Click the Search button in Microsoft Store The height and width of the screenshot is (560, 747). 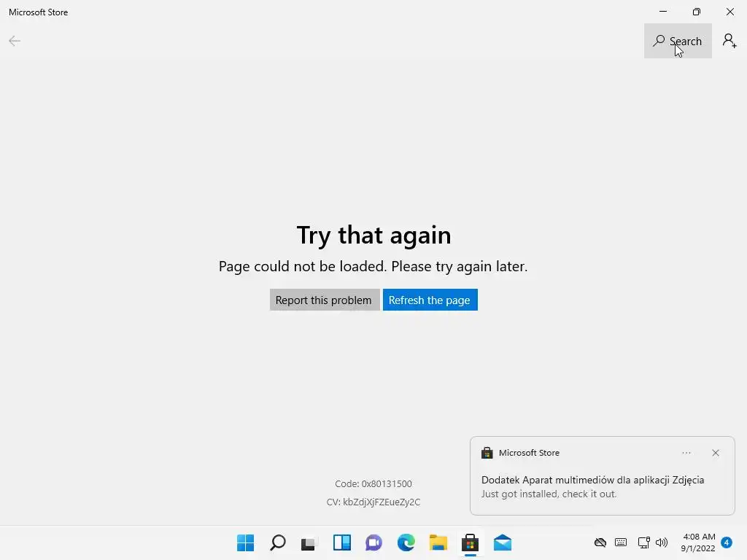click(678, 41)
